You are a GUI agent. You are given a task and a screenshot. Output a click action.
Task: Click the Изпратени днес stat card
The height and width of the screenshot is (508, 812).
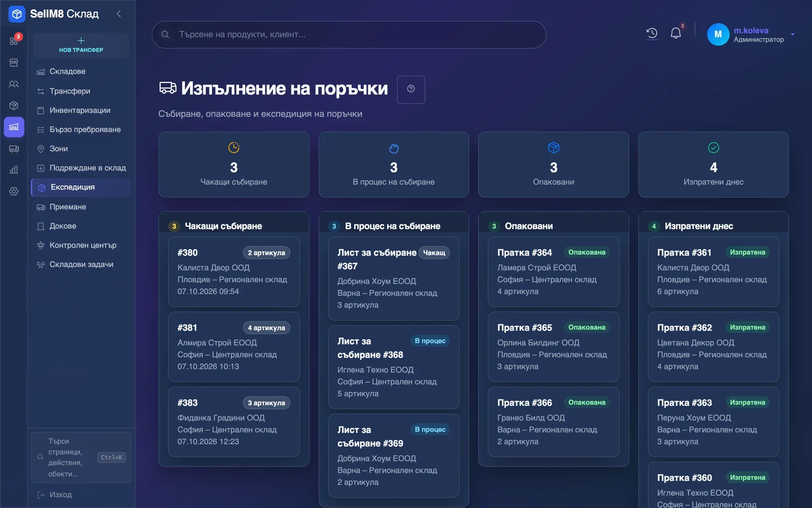(713, 164)
